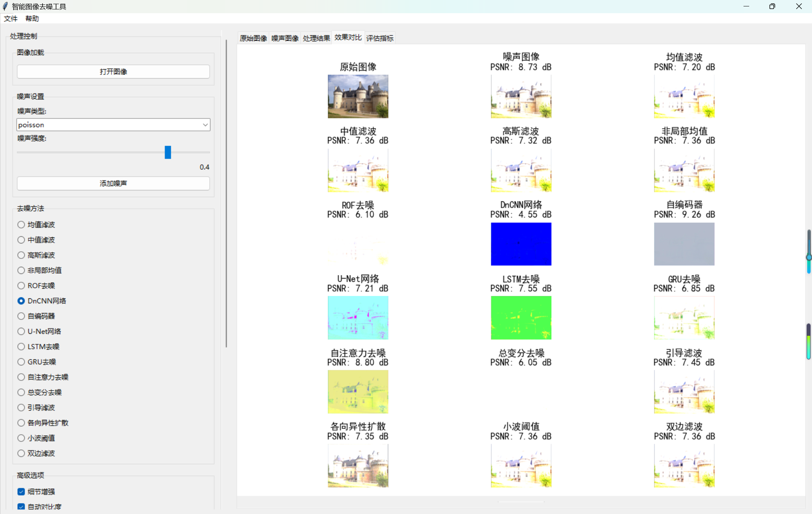Open the 帮助 menu
Screen dimensions: 812x514
(x=32, y=18)
